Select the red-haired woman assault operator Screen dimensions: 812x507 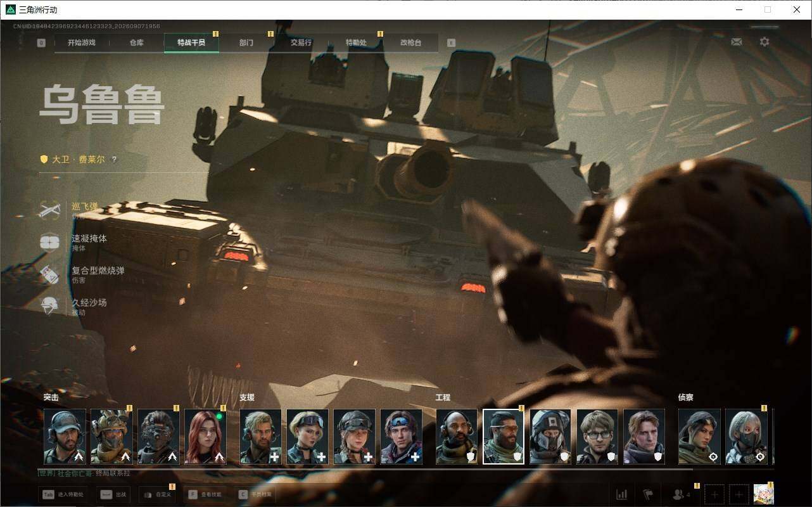(x=205, y=437)
